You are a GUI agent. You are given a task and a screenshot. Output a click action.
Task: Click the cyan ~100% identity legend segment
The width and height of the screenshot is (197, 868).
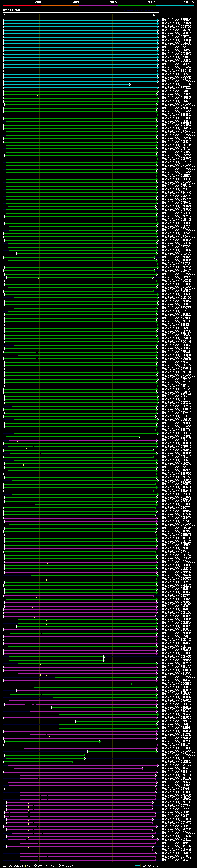coord(175,6)
